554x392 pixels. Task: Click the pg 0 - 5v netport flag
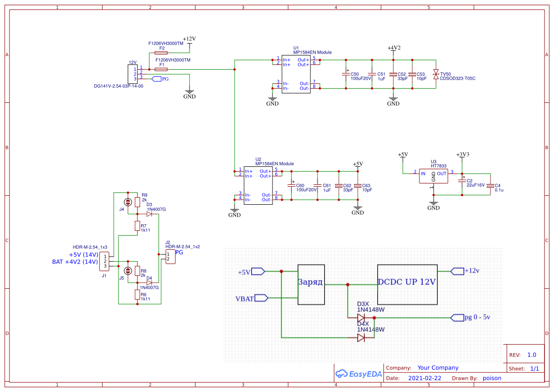tap(457, 318)
